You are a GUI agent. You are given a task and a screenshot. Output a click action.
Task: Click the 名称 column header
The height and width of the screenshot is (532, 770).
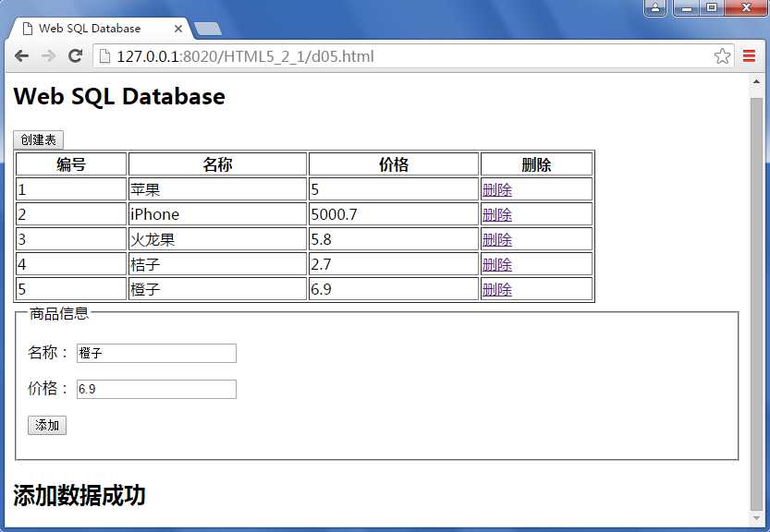tap(217, 163)
